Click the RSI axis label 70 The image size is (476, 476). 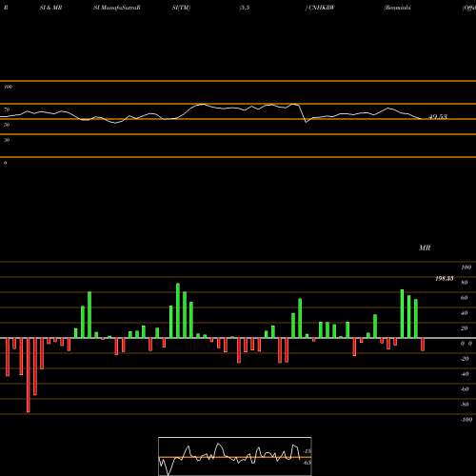point(7,109)
